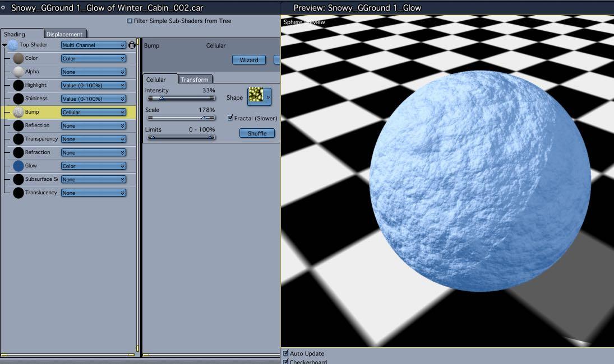Viewport: 614px width, 364px height.
Task: Open the Transparency None dropdown
Action: click(93, 139)
